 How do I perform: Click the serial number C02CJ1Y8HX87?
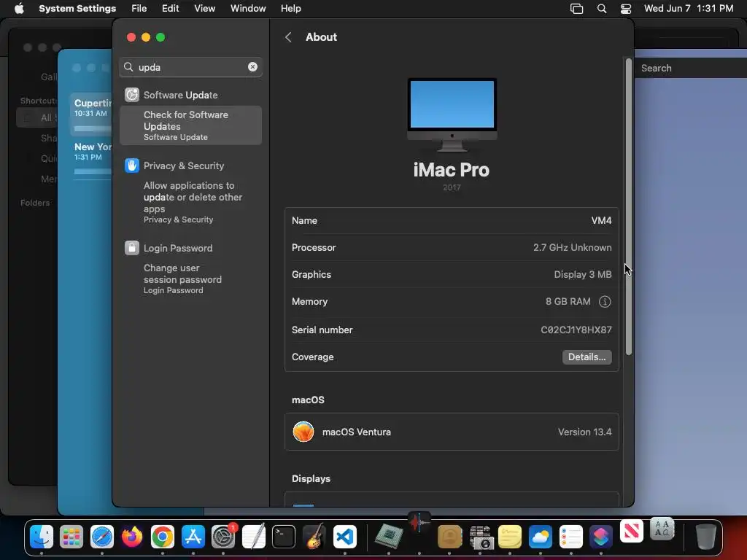pos(576,330)
